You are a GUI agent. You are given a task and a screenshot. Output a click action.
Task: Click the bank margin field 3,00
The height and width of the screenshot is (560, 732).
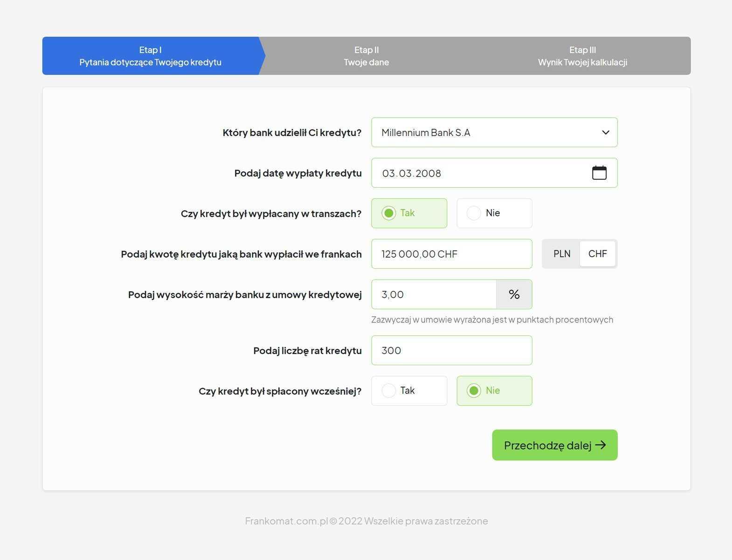(x=434, y=294)
